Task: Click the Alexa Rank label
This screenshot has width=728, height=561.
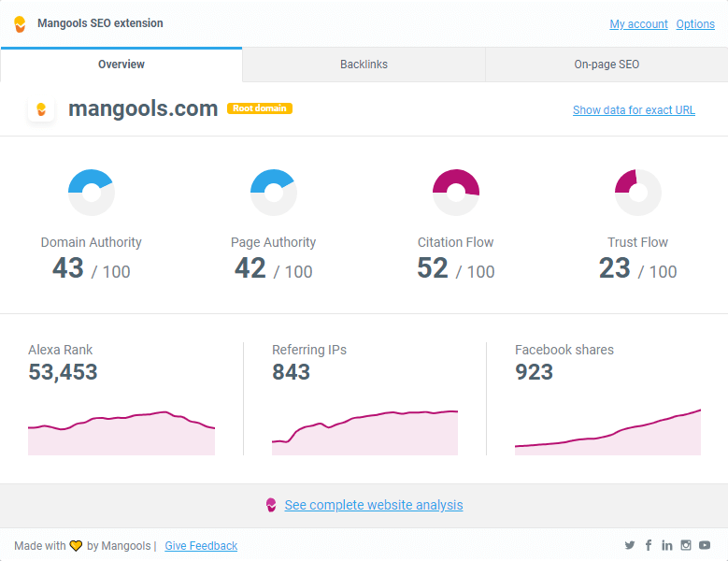Action: 61,350
